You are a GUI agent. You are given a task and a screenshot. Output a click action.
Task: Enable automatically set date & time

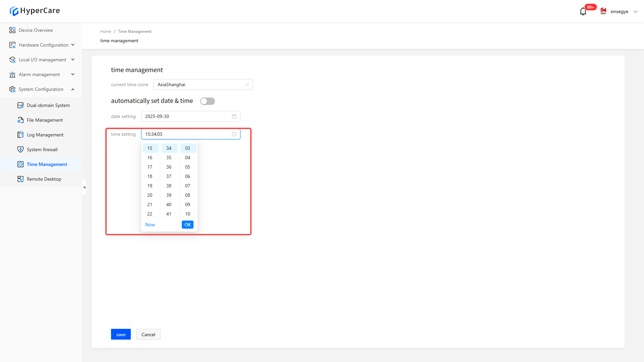point(207,101)
